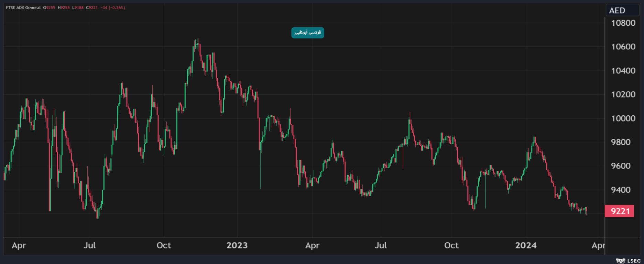This screenshot has width=644, height=264.
Task: Click the 9800 price axis label
Action: (621, 142)
